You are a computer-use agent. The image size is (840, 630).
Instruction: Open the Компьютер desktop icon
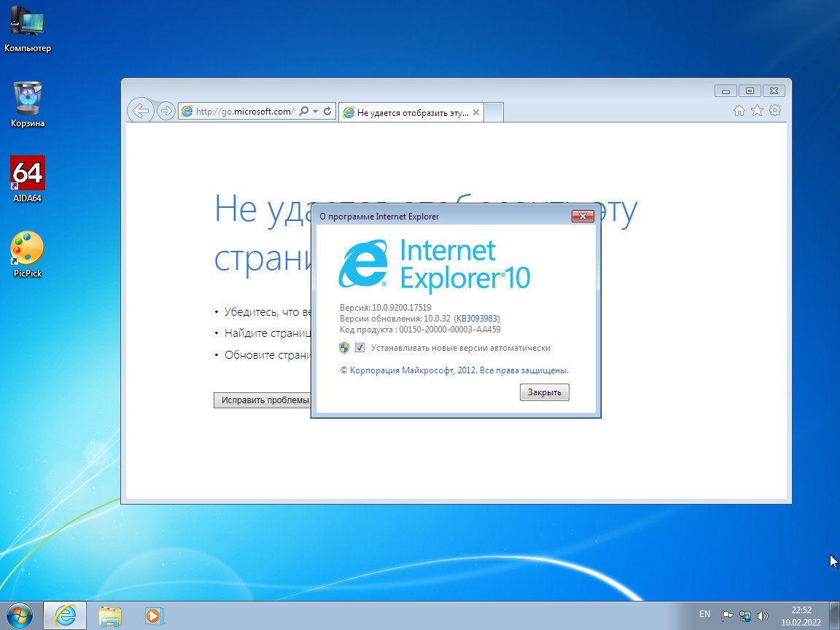coord(27,29)
